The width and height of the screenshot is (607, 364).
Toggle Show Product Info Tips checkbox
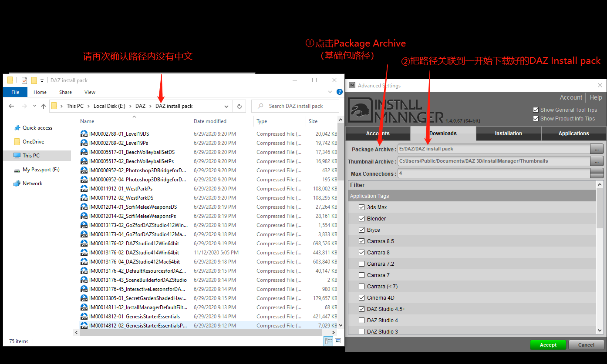536,119
